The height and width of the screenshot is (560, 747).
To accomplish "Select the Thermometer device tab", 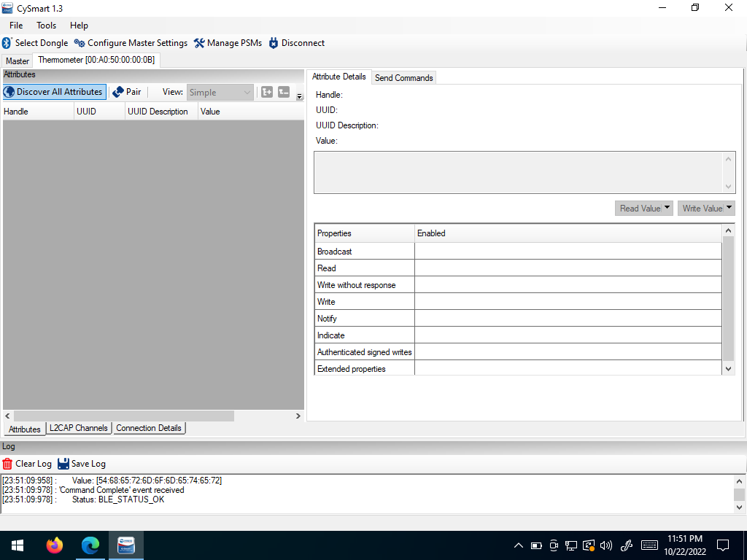I will pyautogui.click(x=96, y=60).
